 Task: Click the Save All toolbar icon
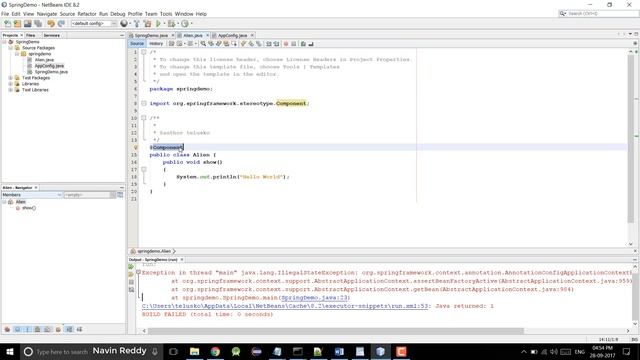point(38,24)
